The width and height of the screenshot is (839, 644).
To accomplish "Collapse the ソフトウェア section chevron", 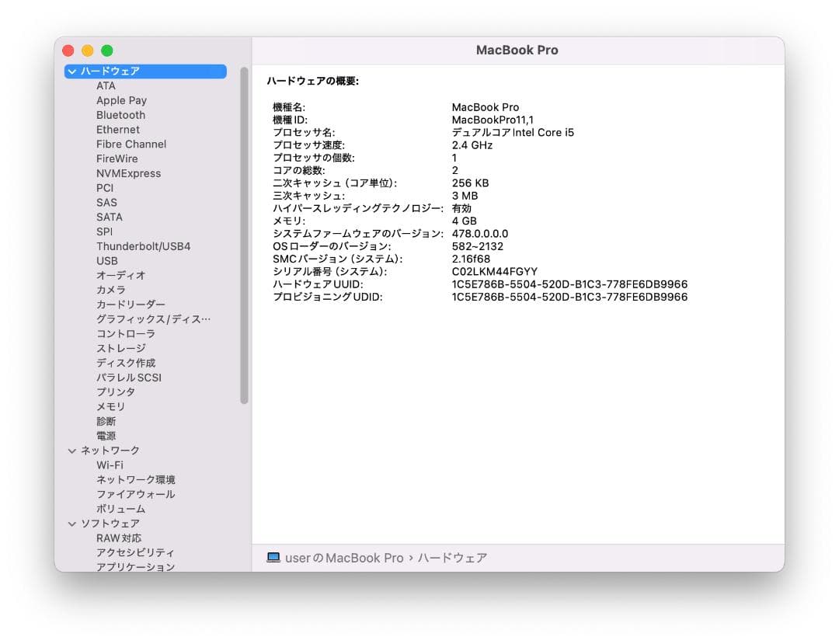I will pyautogui.click(x=72, y=524).
